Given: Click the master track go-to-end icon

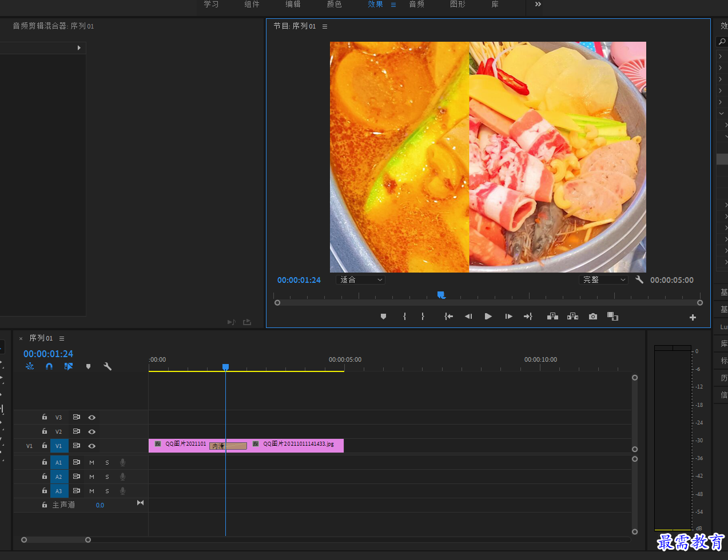Looking at the screenshot, I should pos(140,503).
